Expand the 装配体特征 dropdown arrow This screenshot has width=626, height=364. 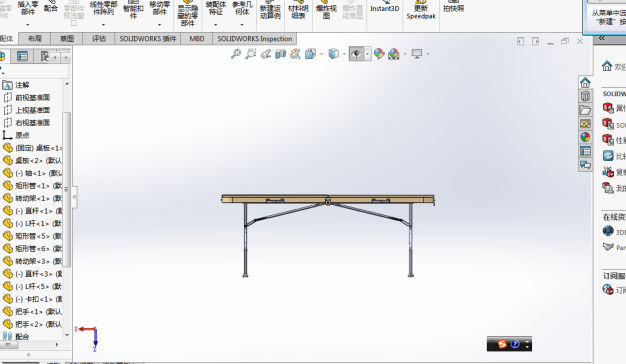tap(216, 25)
